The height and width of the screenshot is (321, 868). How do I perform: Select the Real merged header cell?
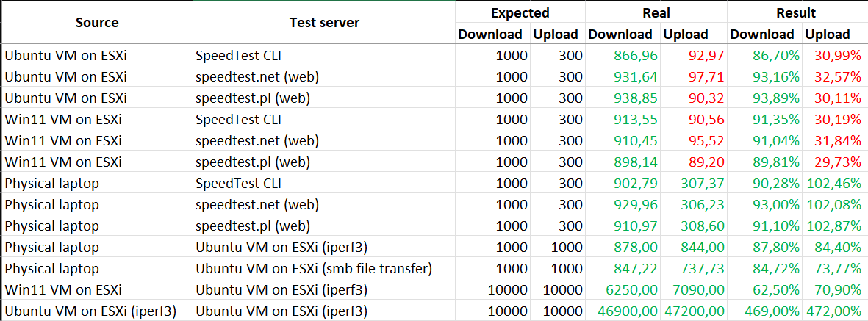(656, 12)
